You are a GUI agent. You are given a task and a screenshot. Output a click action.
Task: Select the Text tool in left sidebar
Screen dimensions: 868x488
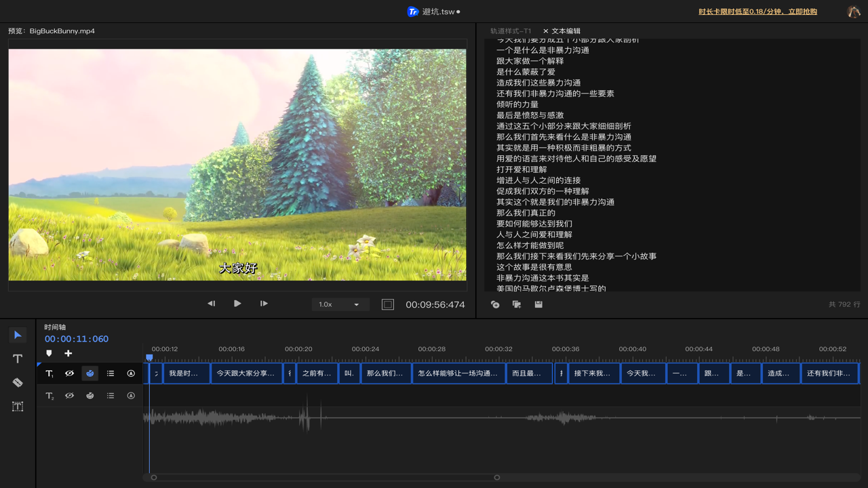point(18,359)
